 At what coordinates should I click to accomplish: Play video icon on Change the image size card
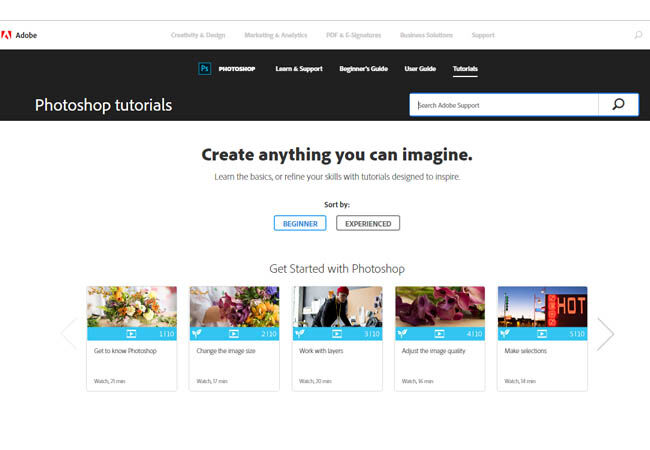234,334
